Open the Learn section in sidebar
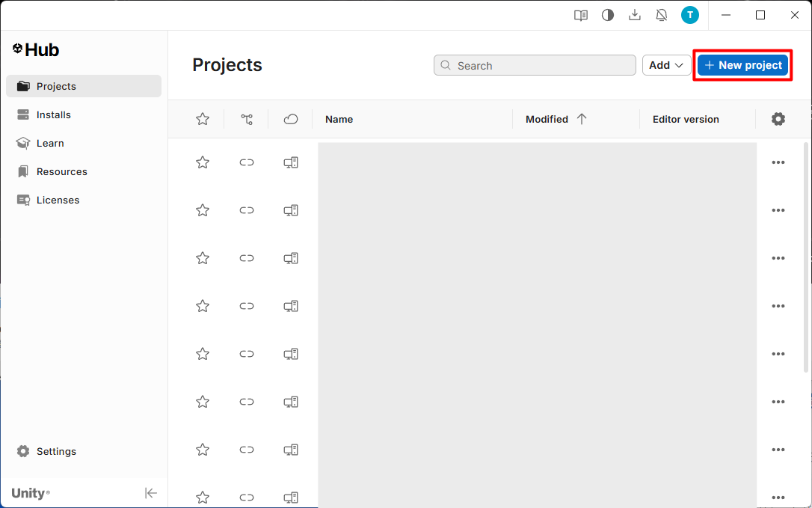 [x=50, y=143]
